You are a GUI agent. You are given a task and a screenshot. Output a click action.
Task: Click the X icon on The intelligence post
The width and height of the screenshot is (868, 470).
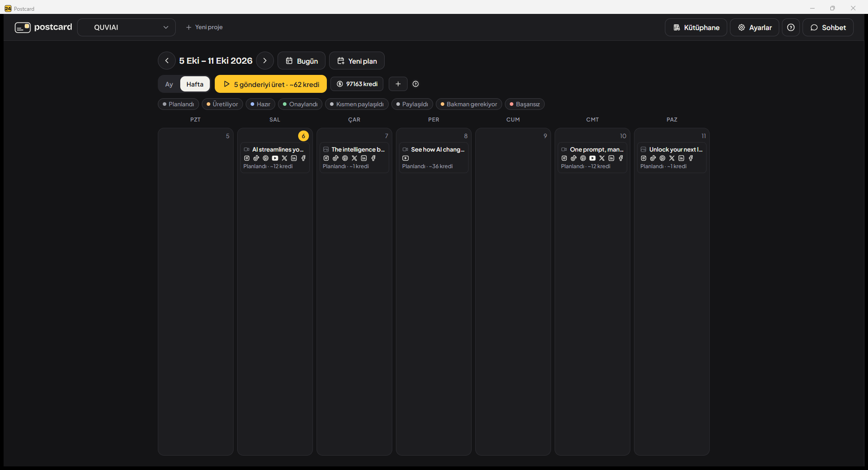click(354, 158)
